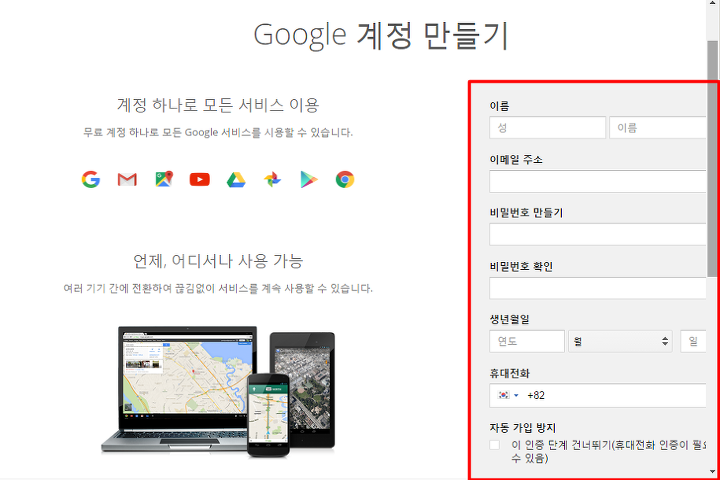Click the 언제, 어디서나 사용 가능 heading
Image resolution: width=720 pixels, height=480 pixels.
(x=218, y=261)
